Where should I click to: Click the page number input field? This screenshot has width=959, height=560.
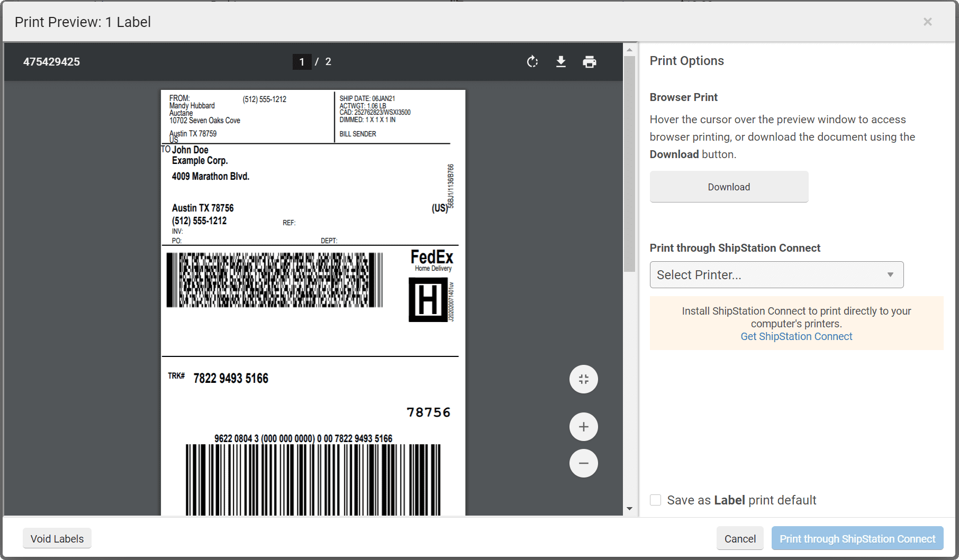302,62
